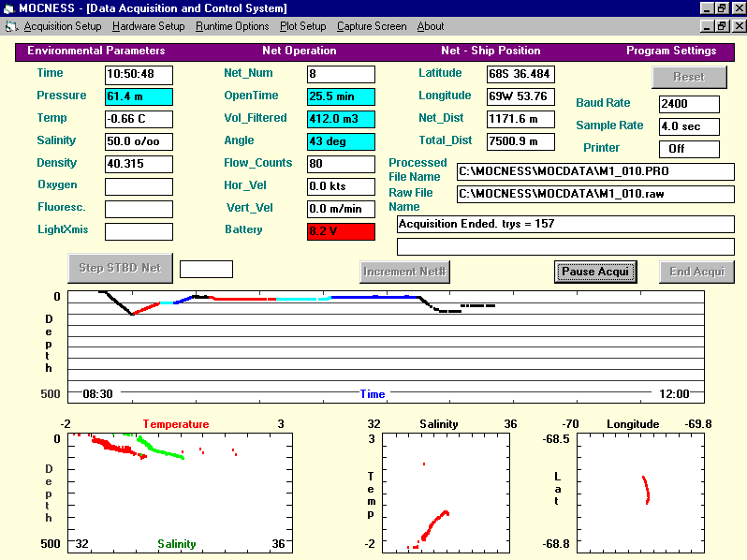
Task: Click the empty box beside Step STBD Net
Action: [206, 269]
